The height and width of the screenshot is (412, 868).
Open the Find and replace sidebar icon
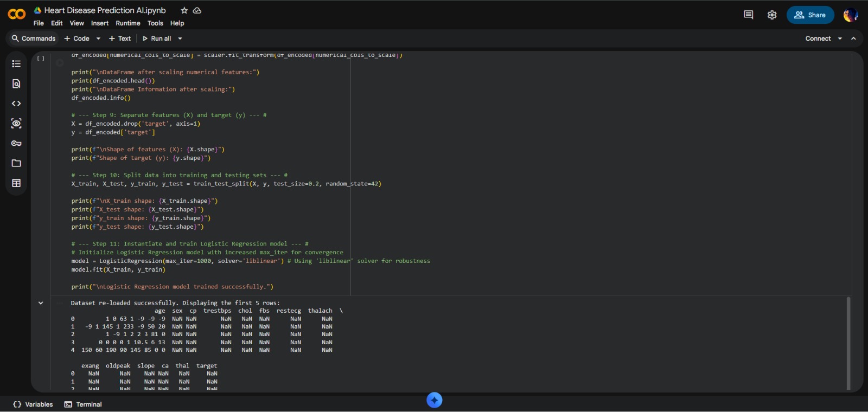point(16,83)
